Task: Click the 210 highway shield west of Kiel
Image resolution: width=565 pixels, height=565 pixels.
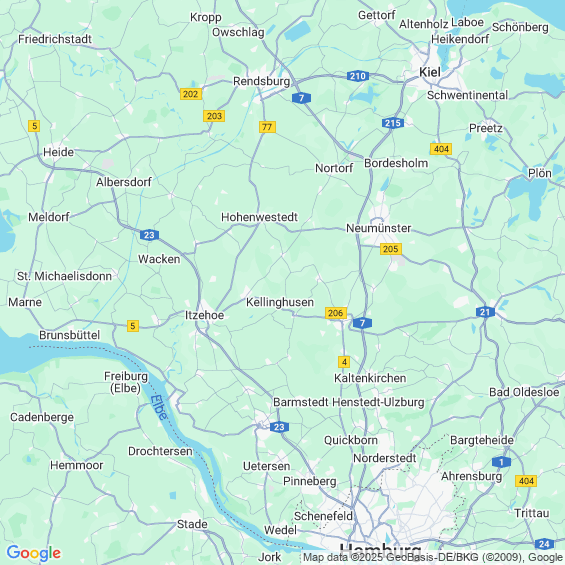Action: pos(358,76)
